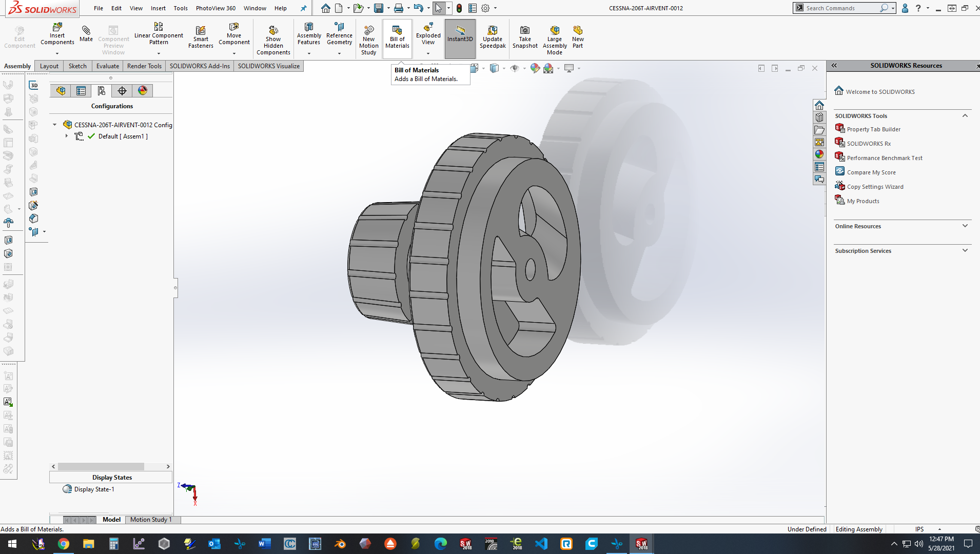Open Exploded View tool
Image resolution: width=980 pixels, height=554 pixels.
(x=428, y=34)
